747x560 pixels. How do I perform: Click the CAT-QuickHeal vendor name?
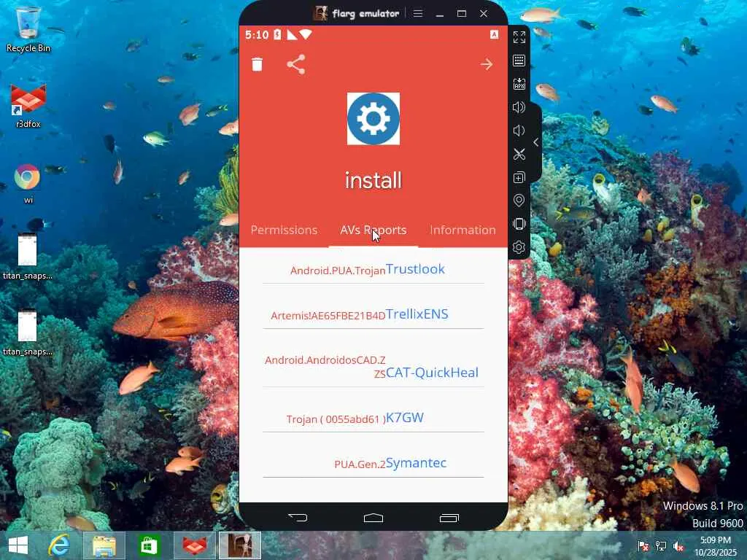point(432,373)
